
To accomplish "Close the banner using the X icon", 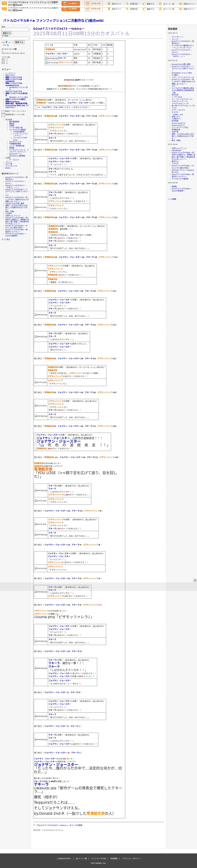I will 195,580.
